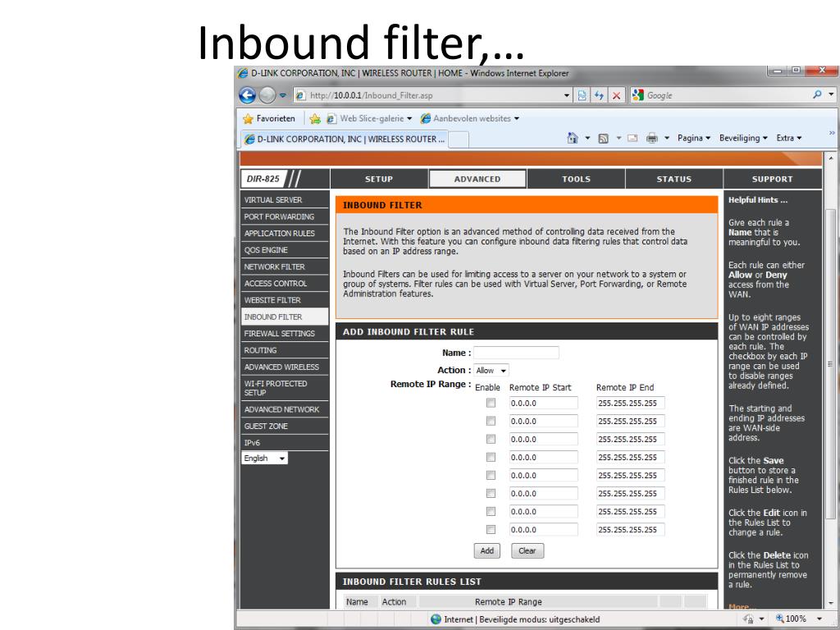Click Add to favorites bar star icon
This screenshot has height=630, width=840.
pyautogui.click(x=315, y=119)
